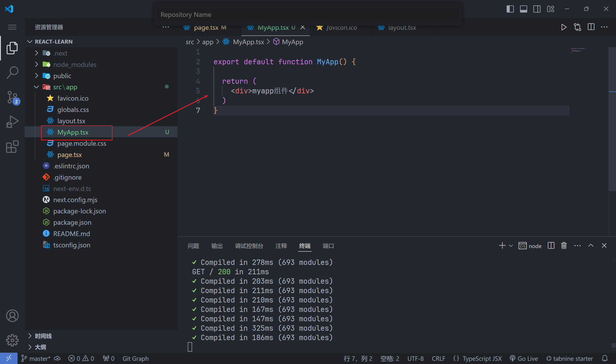
Task: Open new terminal launch profile dropdown
Action: [511, 245]
